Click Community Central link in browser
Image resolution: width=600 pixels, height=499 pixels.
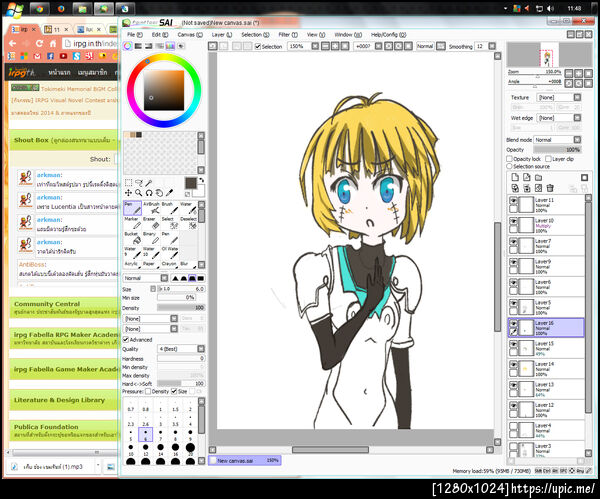tap(47, 304)
